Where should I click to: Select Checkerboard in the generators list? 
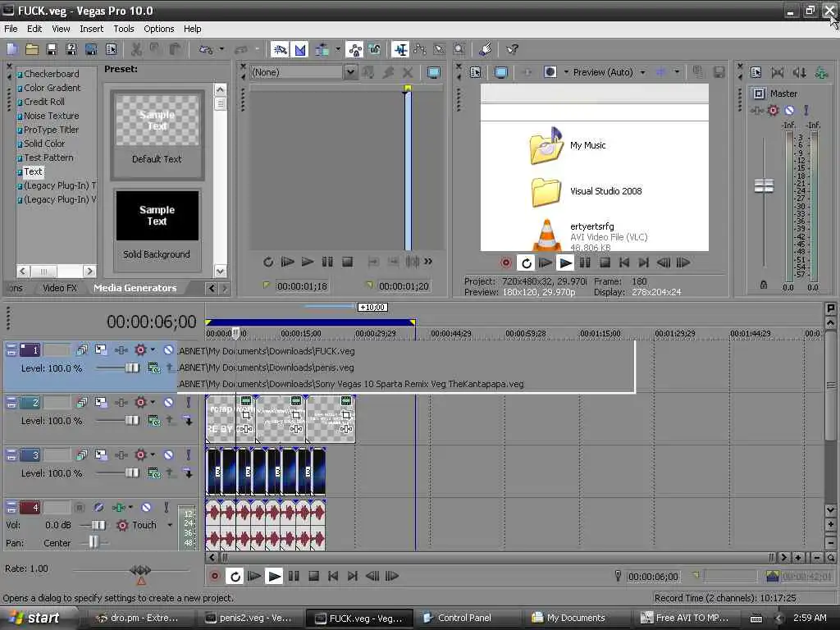tap(52, 74)
